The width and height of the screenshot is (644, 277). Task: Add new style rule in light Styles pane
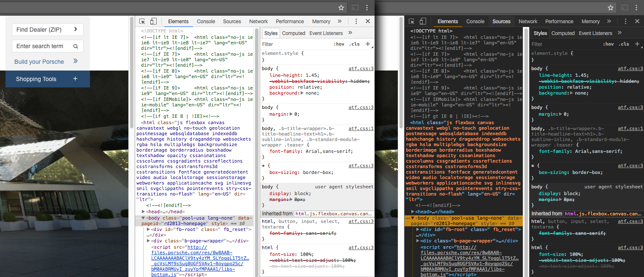coord(368,44)
